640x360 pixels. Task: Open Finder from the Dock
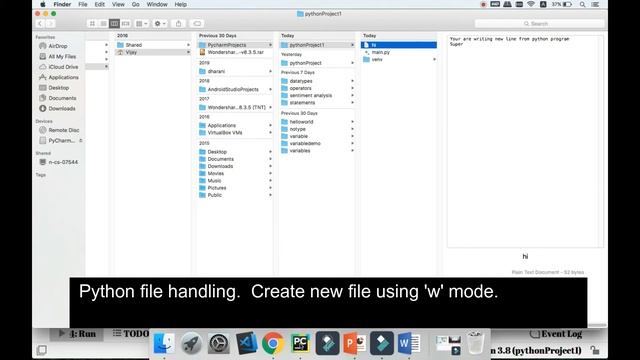tap(164, 343)
